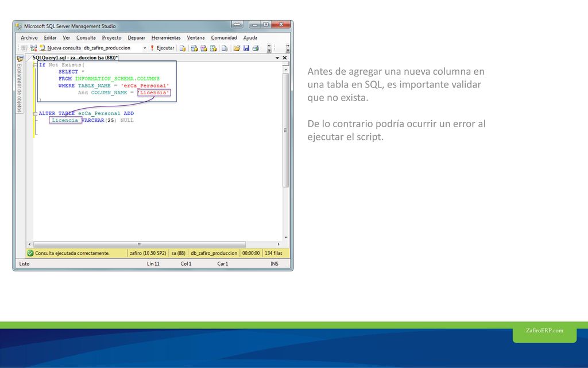The image size is (588, 368).
Task: Click the Analysis Services DMX query icon
Action: 204,48
